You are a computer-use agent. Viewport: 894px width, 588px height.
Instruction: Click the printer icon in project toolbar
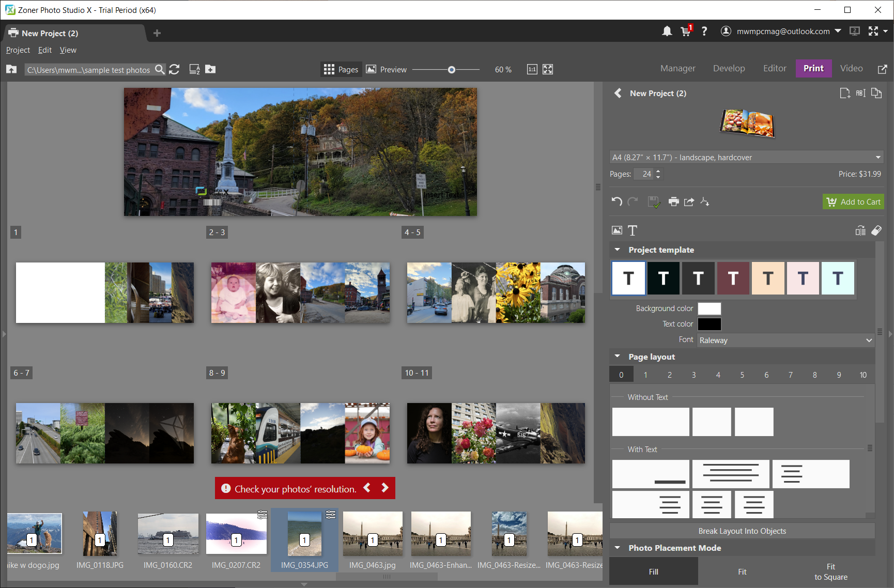[673, 202]
